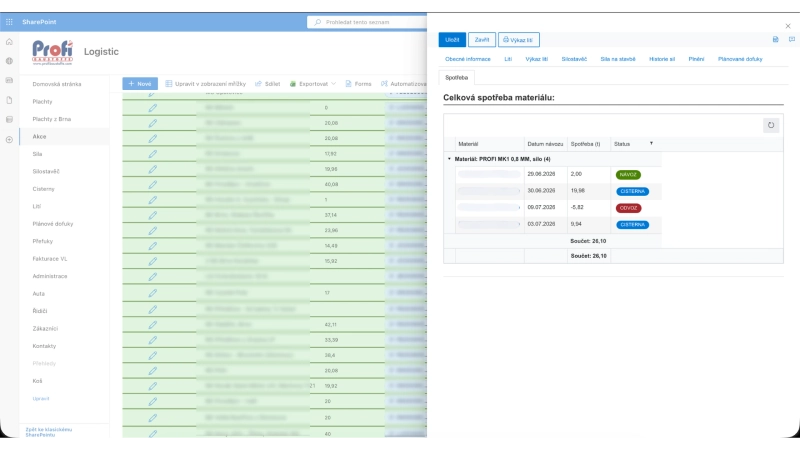Click the Nové button

(140, 84)
